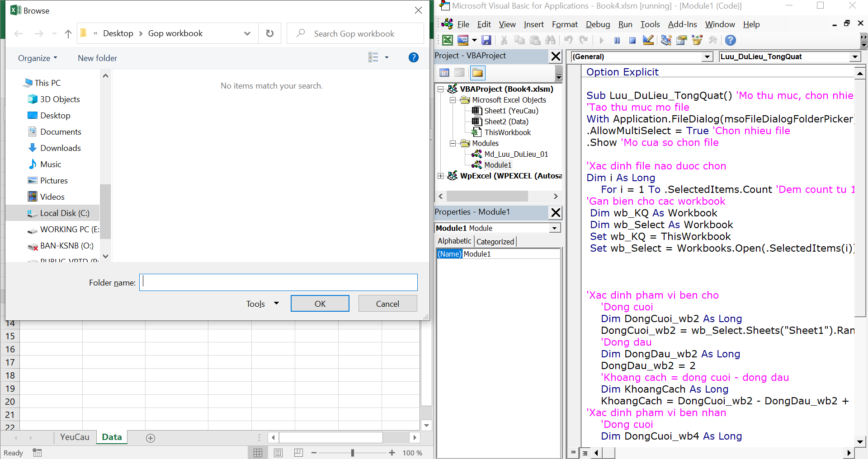Image resolution: width=868 pixels, height=459 pixels.
Task: Go up one folder level arrow
Action: 68,33
